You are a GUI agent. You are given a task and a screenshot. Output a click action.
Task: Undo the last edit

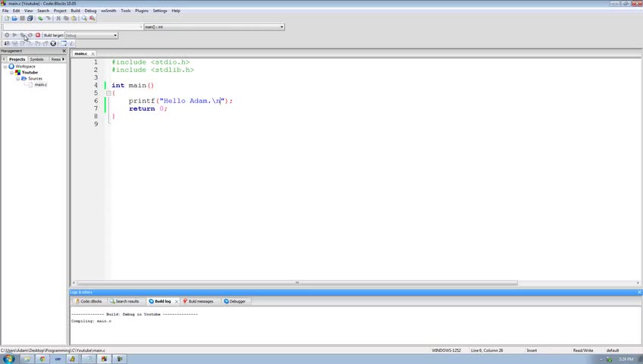pos(40,18)
